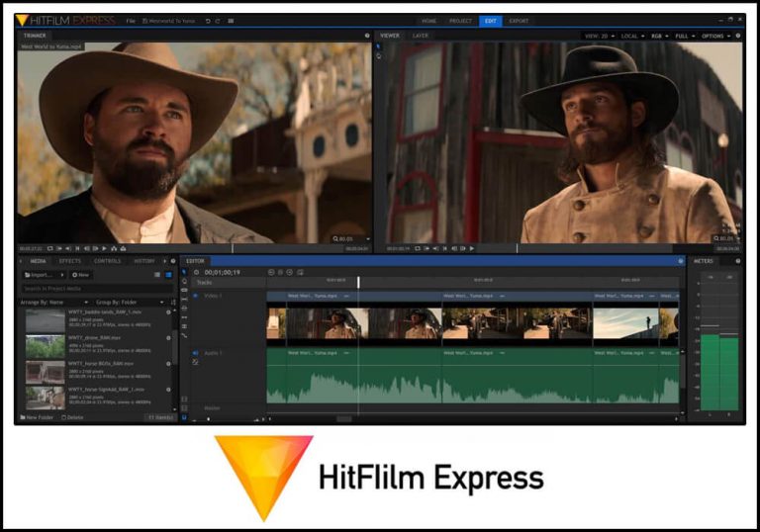Click the editor settings clock icon by timecode
Image resolution: width=760 pixels, height=532 pixels.
click(x=196, y=272)
